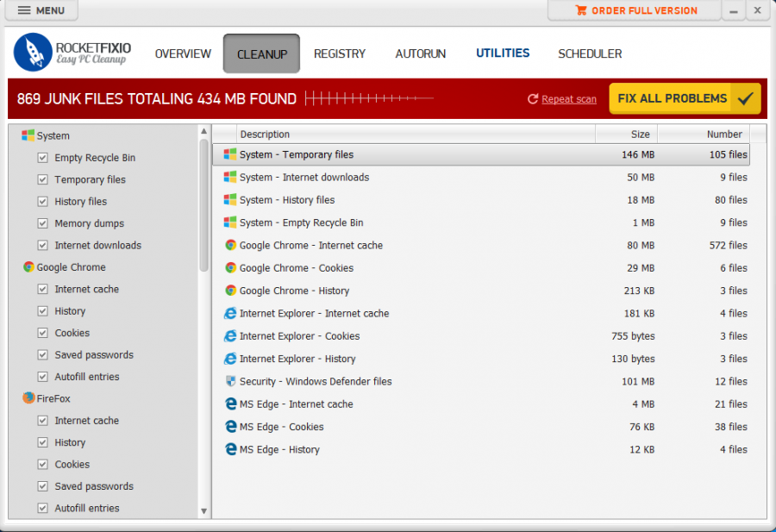Click IE icon on Internet Explorer - Cookies row
Image resolution: width=776 pixels, height=532 pixels.
230,336
